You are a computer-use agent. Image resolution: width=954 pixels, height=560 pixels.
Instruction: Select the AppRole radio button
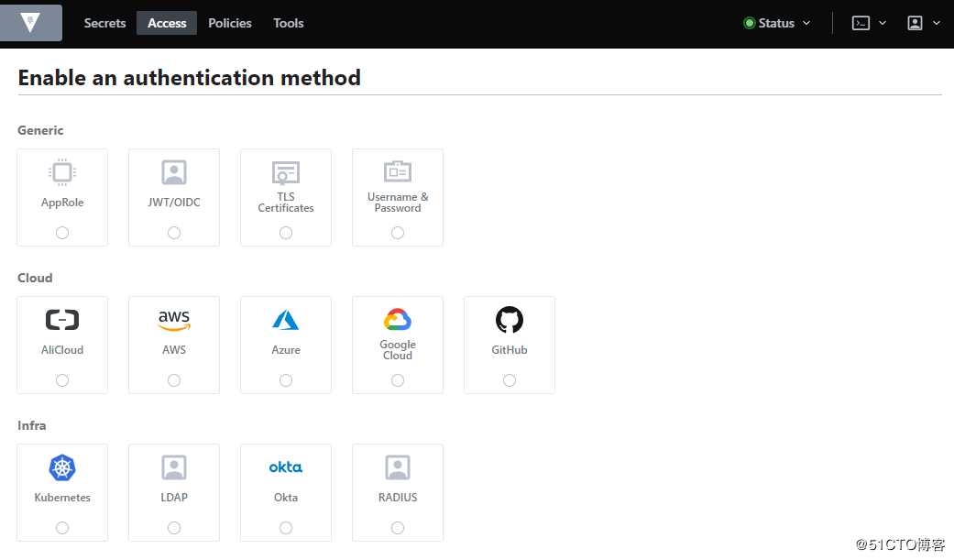pos(62,233)
